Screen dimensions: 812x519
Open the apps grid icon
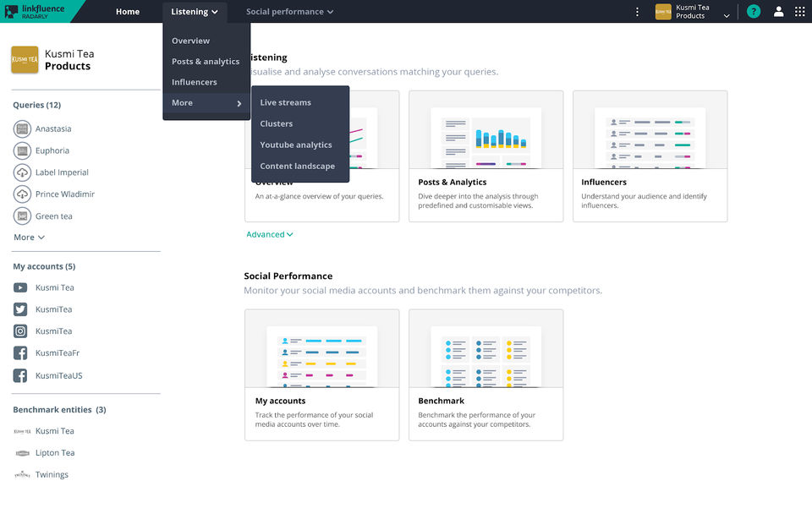(x=799, y=11)
